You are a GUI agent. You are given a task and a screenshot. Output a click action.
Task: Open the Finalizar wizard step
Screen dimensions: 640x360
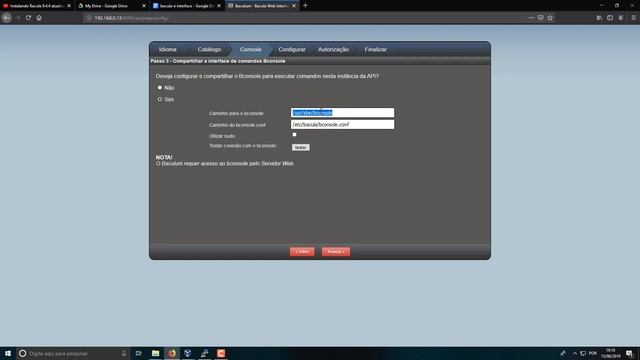point(376,49)
